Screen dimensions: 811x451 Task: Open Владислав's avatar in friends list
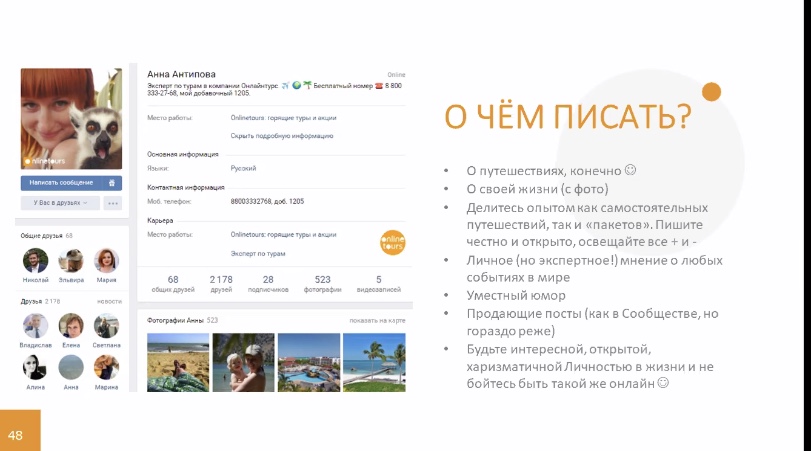pyautogui.click(x=35, y=325)
